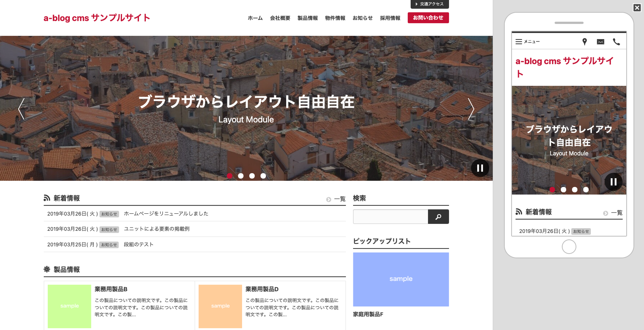Select the second slide dot in main slider
644x330 pixels.
coord(241,176)
